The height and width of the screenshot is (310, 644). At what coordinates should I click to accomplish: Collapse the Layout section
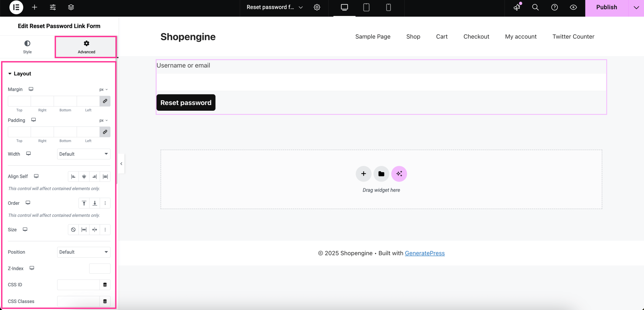pyautogui.click(x=20, y=73)
